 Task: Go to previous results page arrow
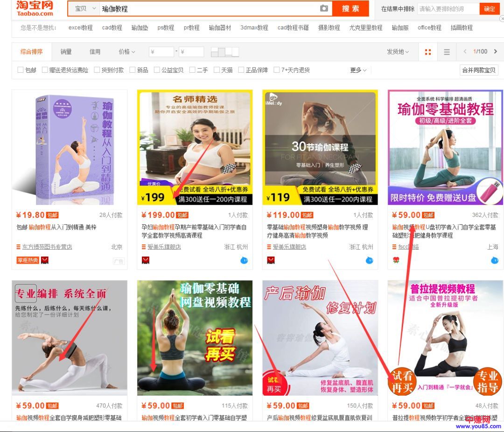(465, 52)
